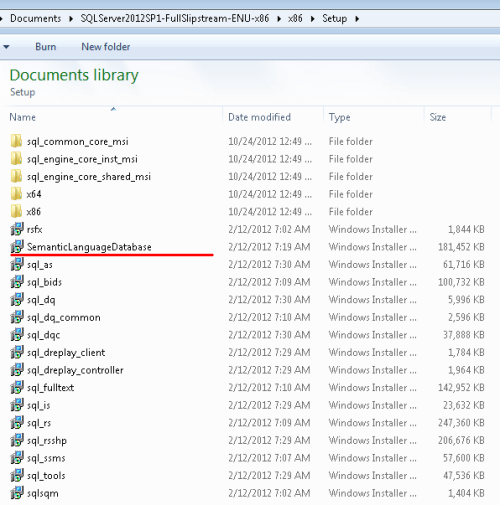Click the 181,452 KB size value
Viewport: 500px width, 505px height.
click(x=461, y=247)
